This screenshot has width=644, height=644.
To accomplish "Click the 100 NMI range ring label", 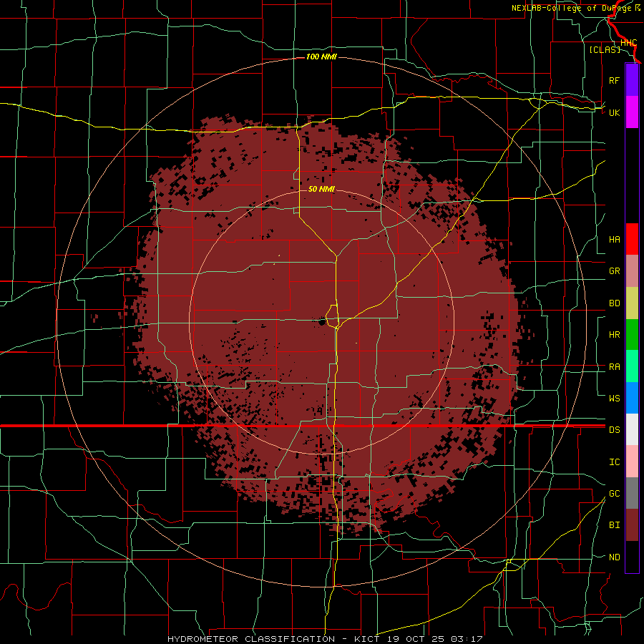I will (x=321, y=57).
